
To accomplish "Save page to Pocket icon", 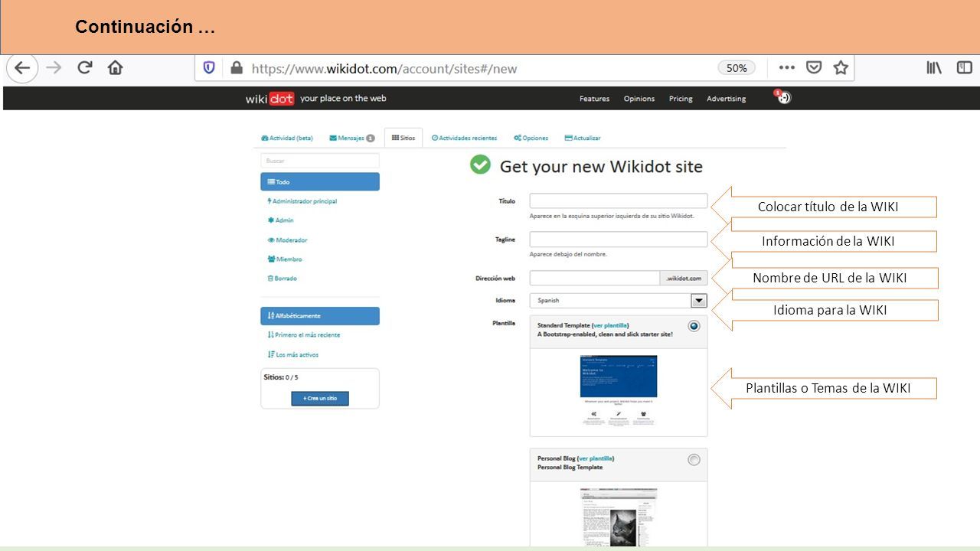I will pyautogui.click(x=814, y=68).
